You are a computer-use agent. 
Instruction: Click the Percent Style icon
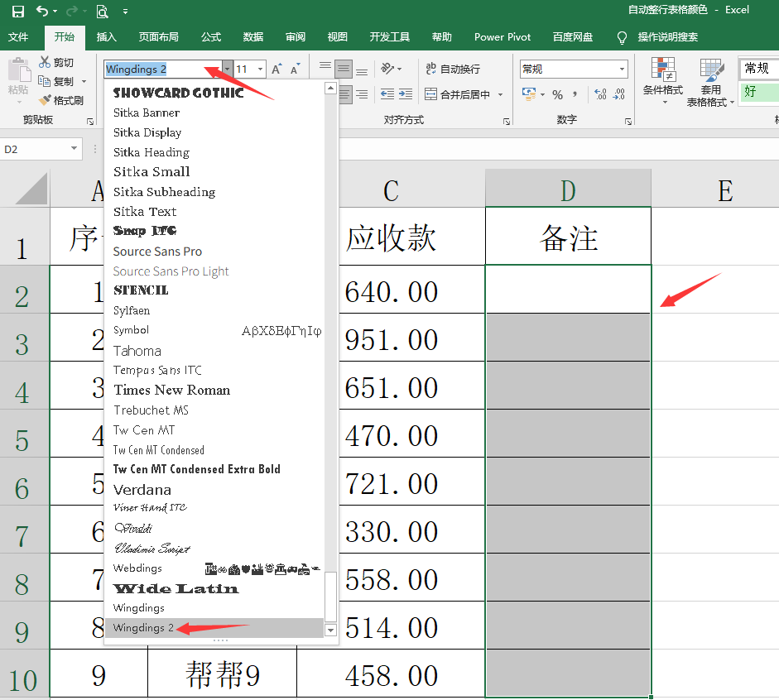coord(557,94)
